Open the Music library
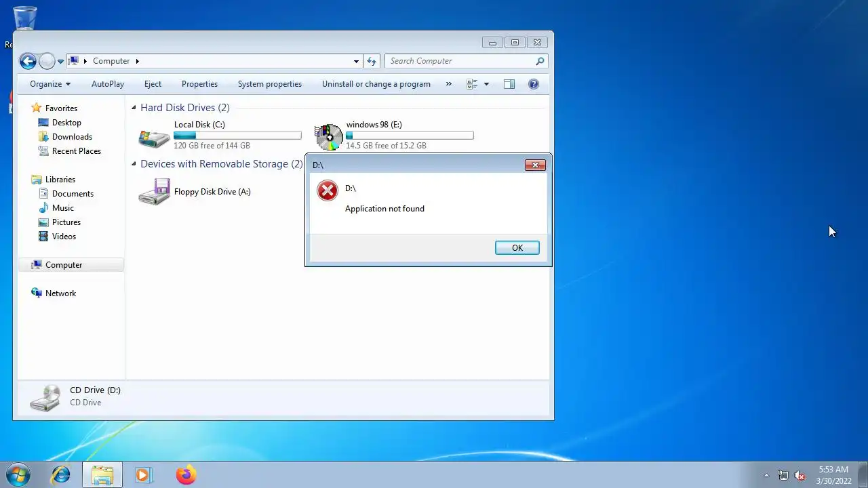 pyautogui.click(x=63, y=208)
